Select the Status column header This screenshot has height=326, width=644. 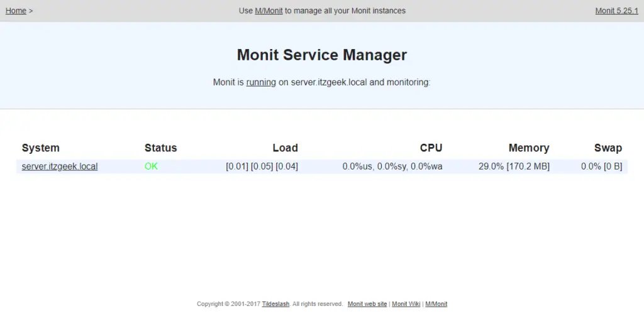[160, 148]
